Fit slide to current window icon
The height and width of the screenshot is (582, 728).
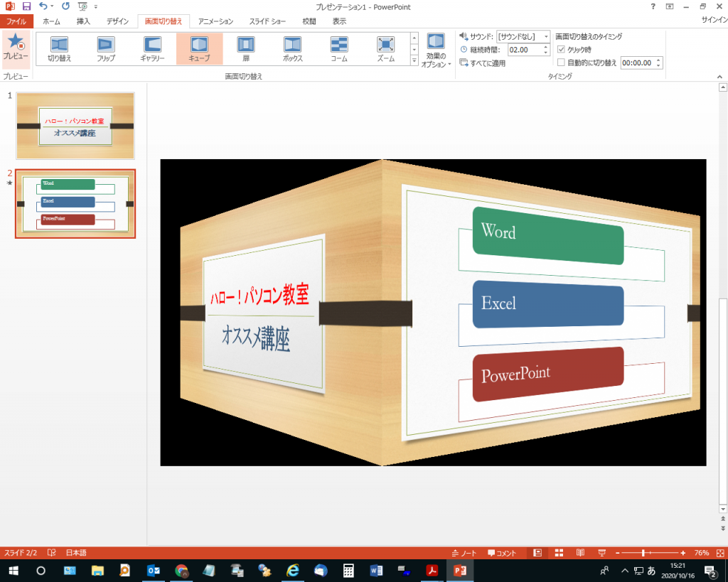(720, 553)
